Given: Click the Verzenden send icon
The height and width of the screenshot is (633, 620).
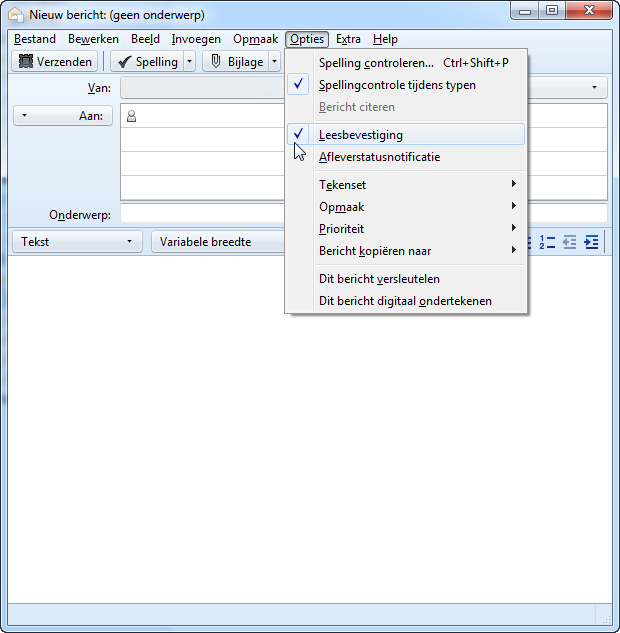Looking at the screenshot, I should (x=26, y=61).
